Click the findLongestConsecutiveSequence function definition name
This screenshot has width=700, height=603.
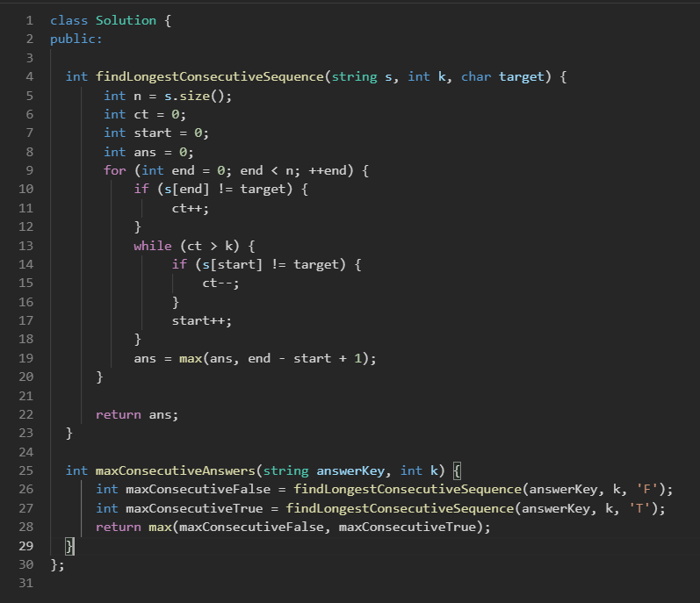coord(210,76)
